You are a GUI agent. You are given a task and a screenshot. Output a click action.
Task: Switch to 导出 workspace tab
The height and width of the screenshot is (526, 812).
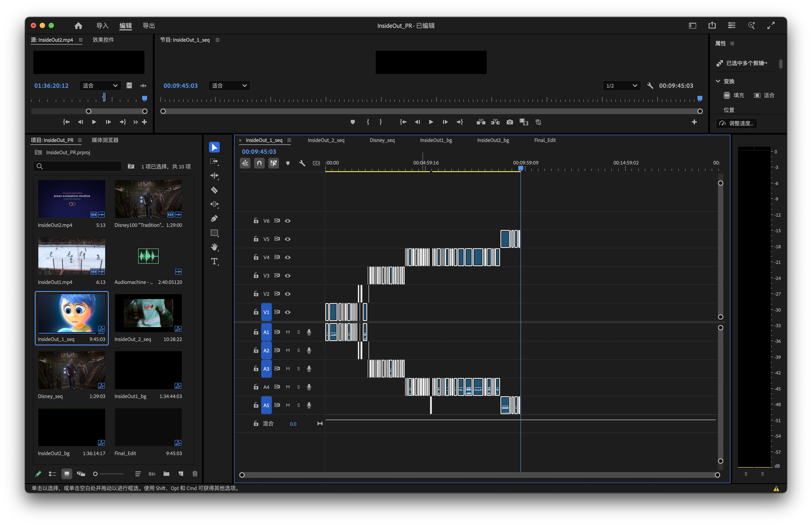(149, 26)
